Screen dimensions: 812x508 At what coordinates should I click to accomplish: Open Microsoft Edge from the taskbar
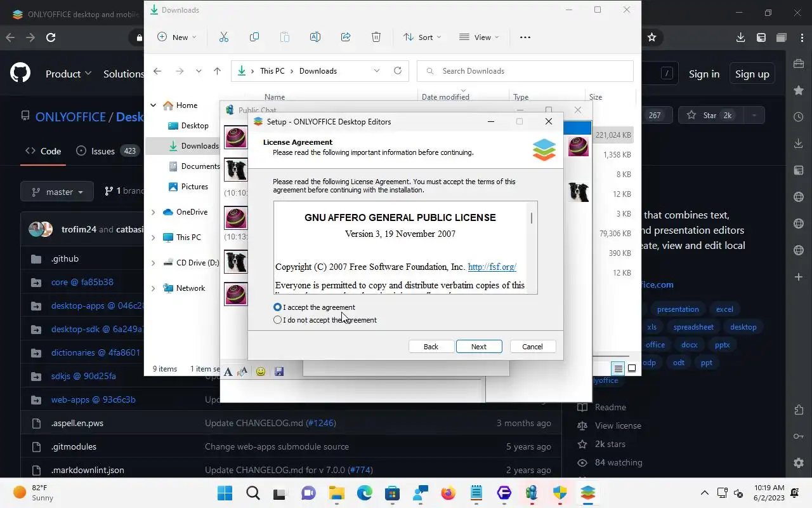(x=364, y=493)
